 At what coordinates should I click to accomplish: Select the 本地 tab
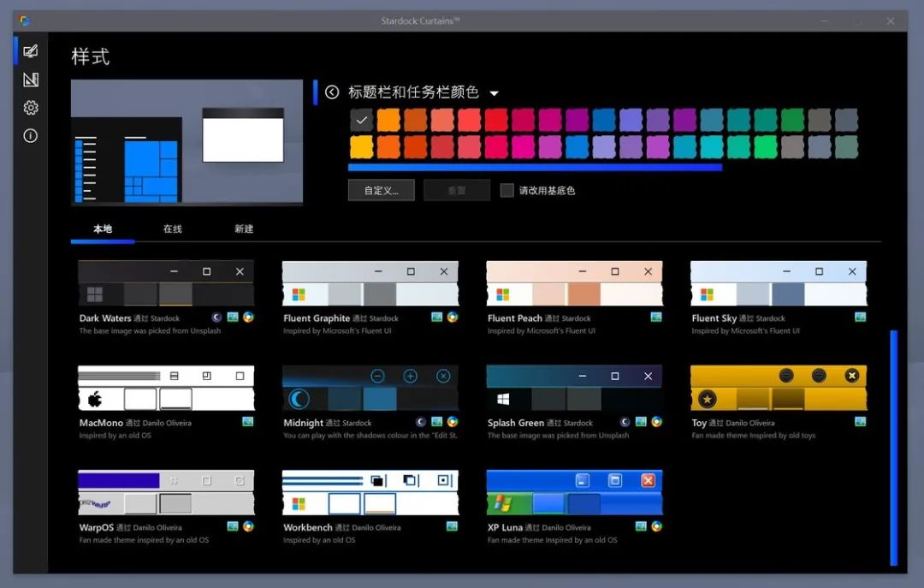click(x=103, y=229)
